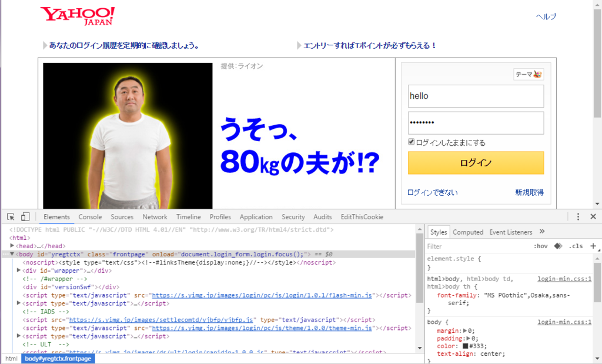Click the password input field
The image size is (602, 364).
pos(476,123)
